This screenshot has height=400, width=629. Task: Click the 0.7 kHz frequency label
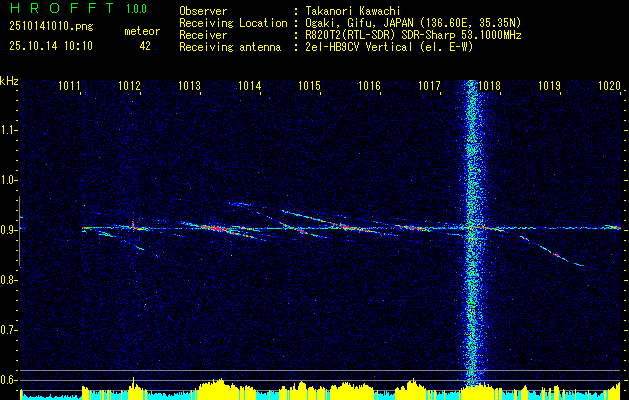(x=8, y=330)
